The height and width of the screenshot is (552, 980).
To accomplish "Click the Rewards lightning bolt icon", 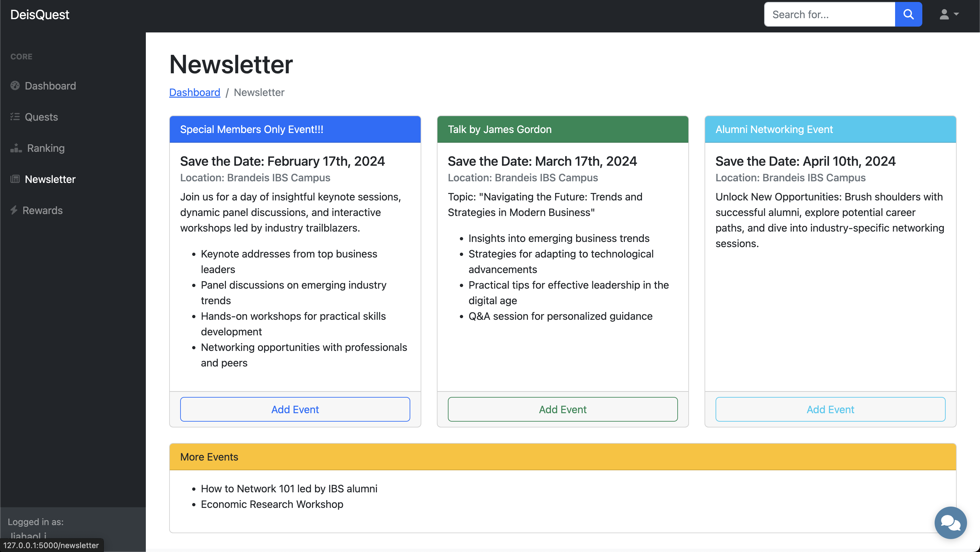I will [14, 210].
